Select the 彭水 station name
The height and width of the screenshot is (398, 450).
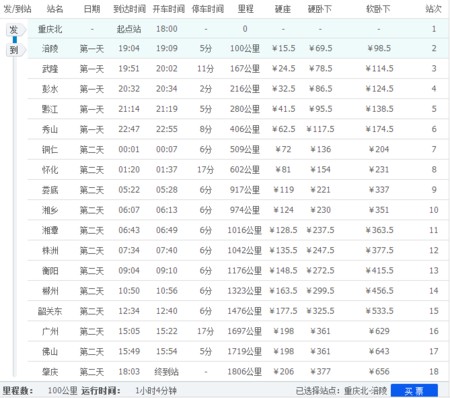pyautogui.click(x=50, y=89)
